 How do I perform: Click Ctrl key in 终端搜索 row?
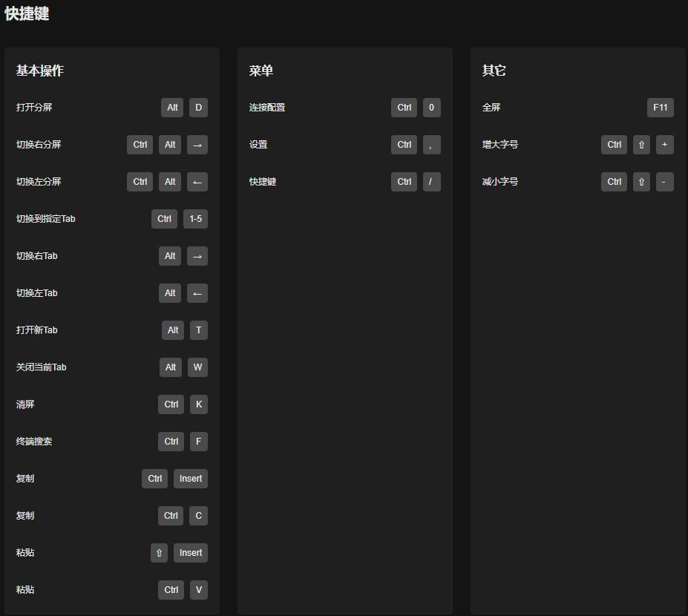pyautogui.click(x=171, y=442)
